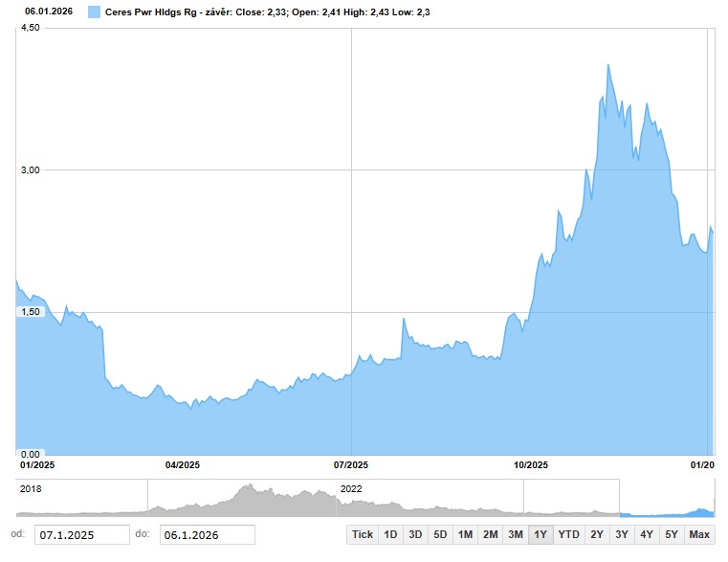728x562 pixels.
Task: Select the 5Y range button
Action: click(x=672, y=534)
